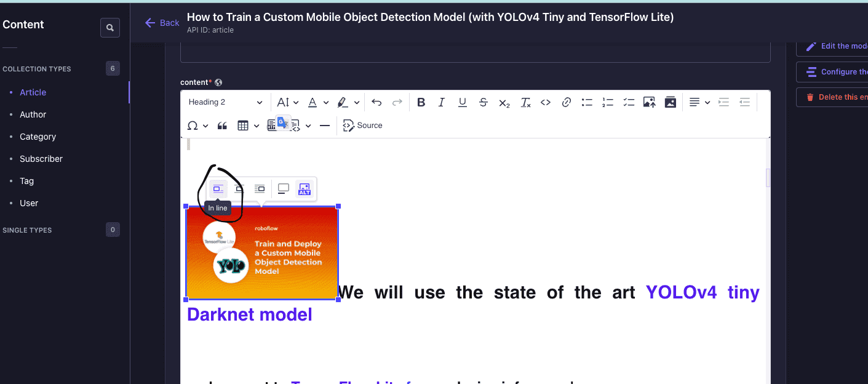Go Back to the previous page
This screenshot has height=384, width=868.
click(162, 23)
